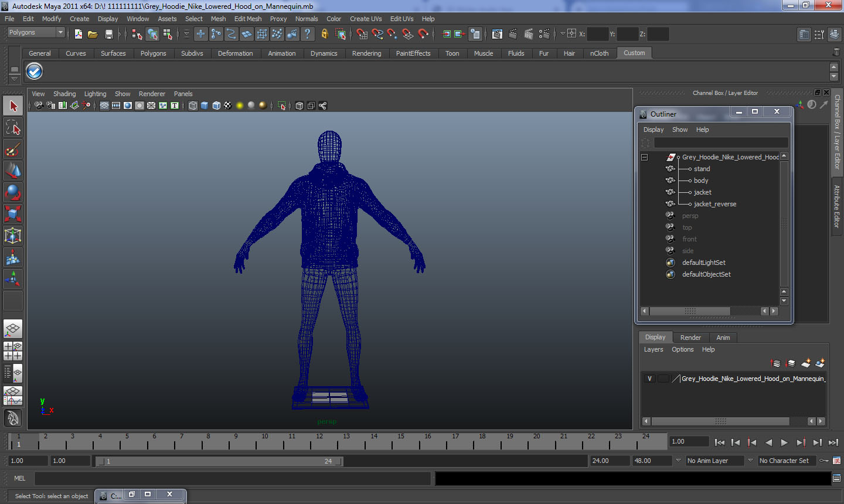Click the 2D pan/zoom panel icon
The height and width of the screenshot is (504, 844).
tap(86, 105)
